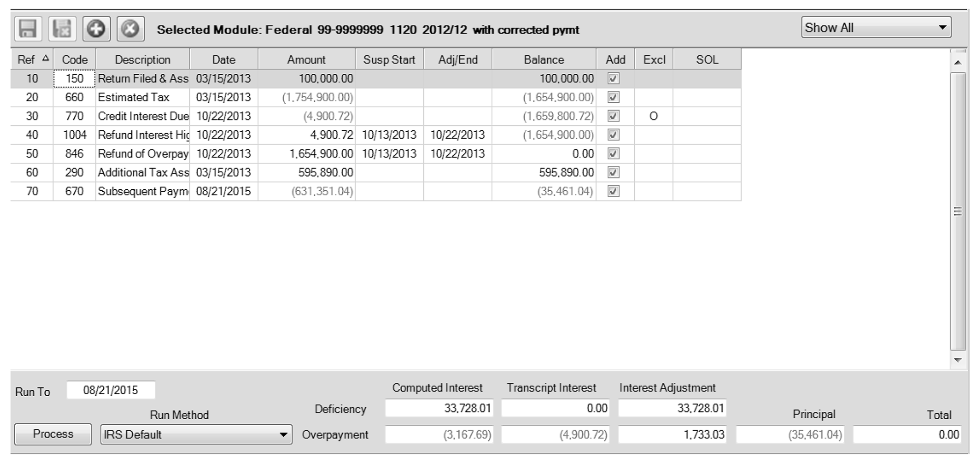Click the Ref column sort arrow

point(46,58)
